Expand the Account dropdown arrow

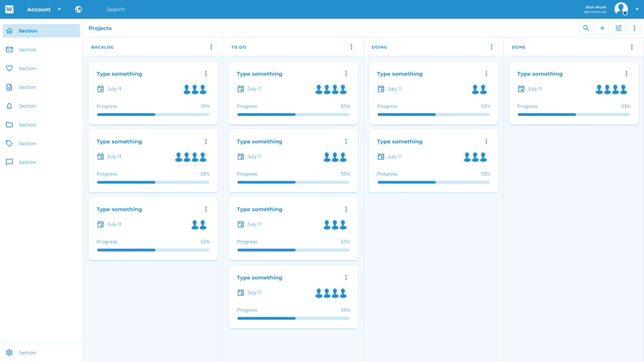pyautogui.click(x=59, y=9)
